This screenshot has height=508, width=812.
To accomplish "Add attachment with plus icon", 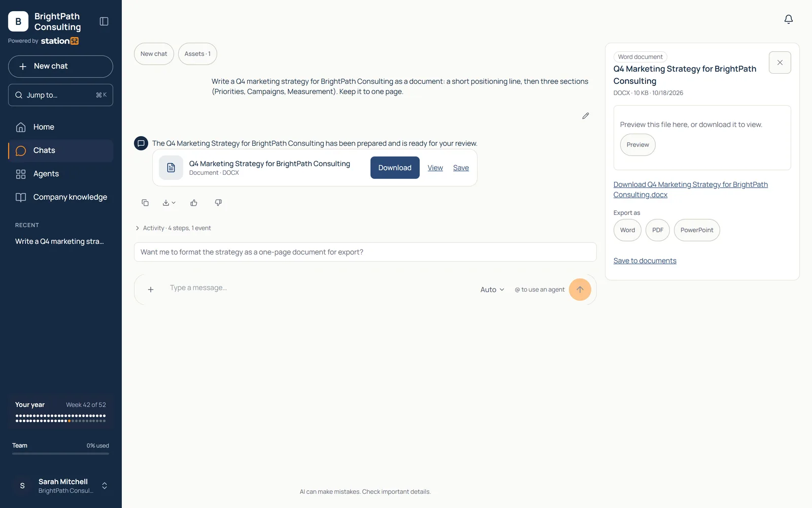I will [151, 290].
